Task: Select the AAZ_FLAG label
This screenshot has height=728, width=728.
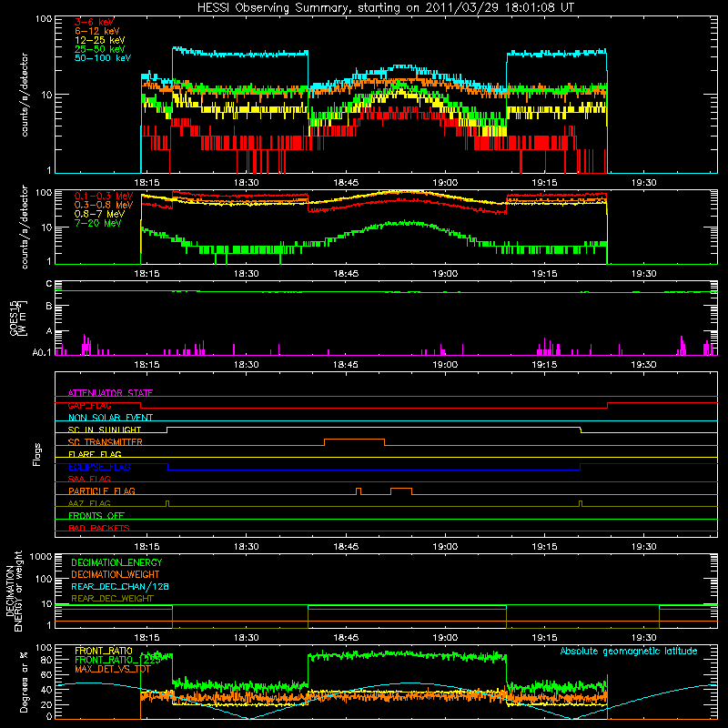Action: pos(89,503)
